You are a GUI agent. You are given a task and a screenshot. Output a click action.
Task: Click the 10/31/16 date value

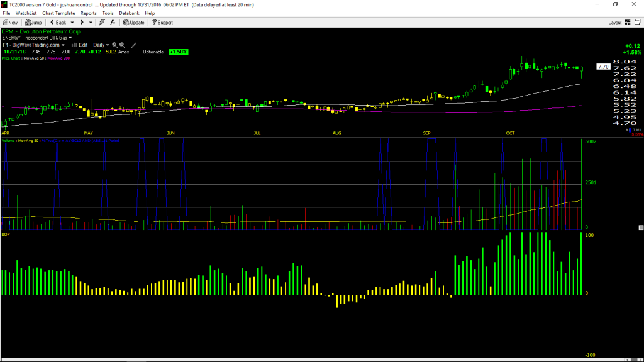[15, 52]
